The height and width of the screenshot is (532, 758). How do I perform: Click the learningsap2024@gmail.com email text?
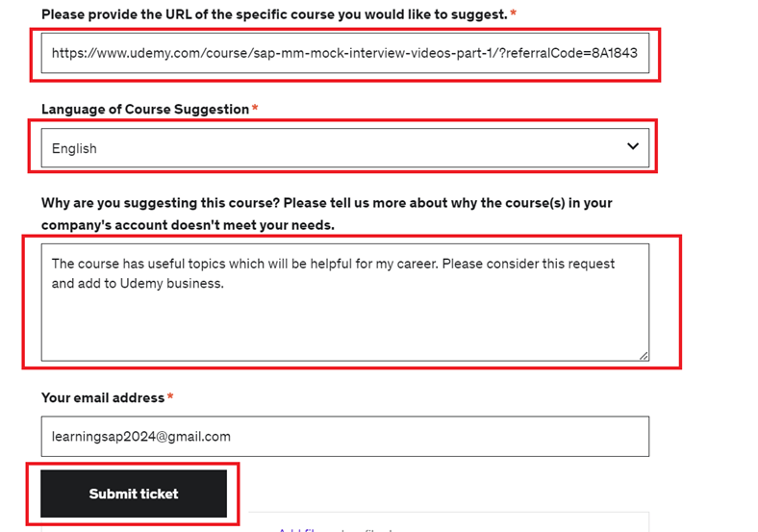coord(141,436)
